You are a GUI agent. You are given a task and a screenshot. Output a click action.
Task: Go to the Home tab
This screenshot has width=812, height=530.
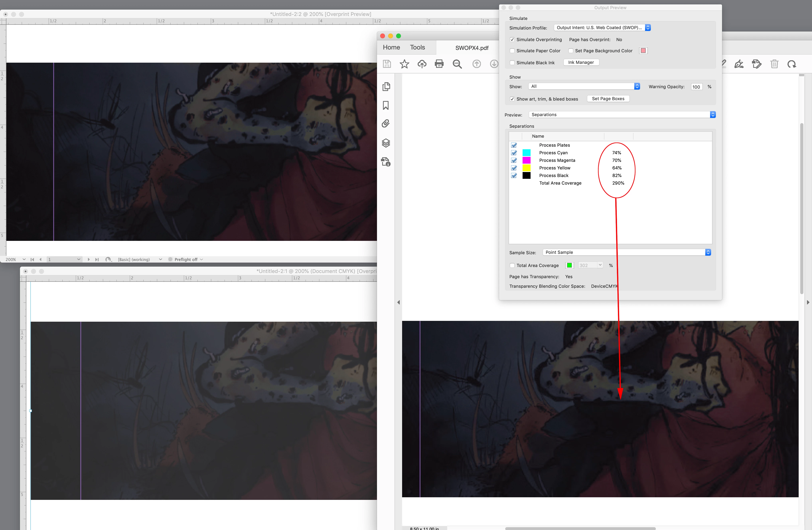point(391,47)
